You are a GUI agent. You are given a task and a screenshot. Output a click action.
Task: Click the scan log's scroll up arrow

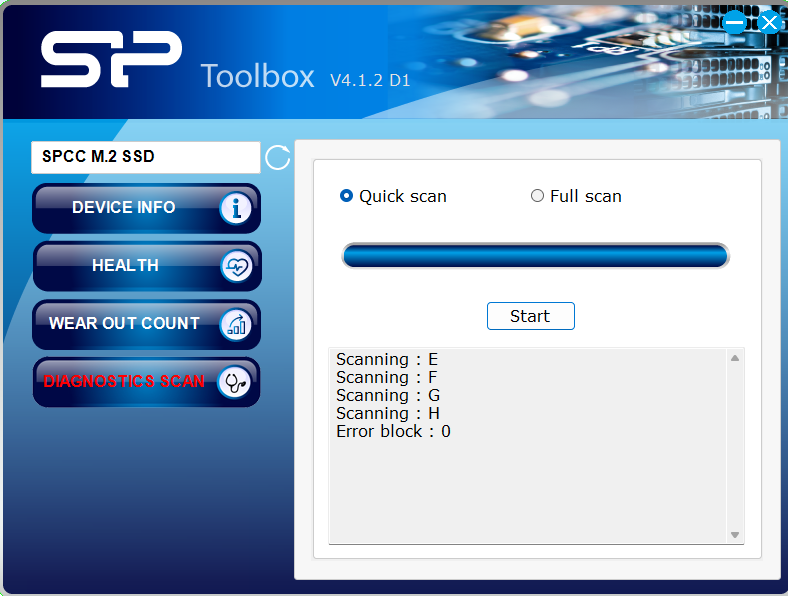click(735, 358)
